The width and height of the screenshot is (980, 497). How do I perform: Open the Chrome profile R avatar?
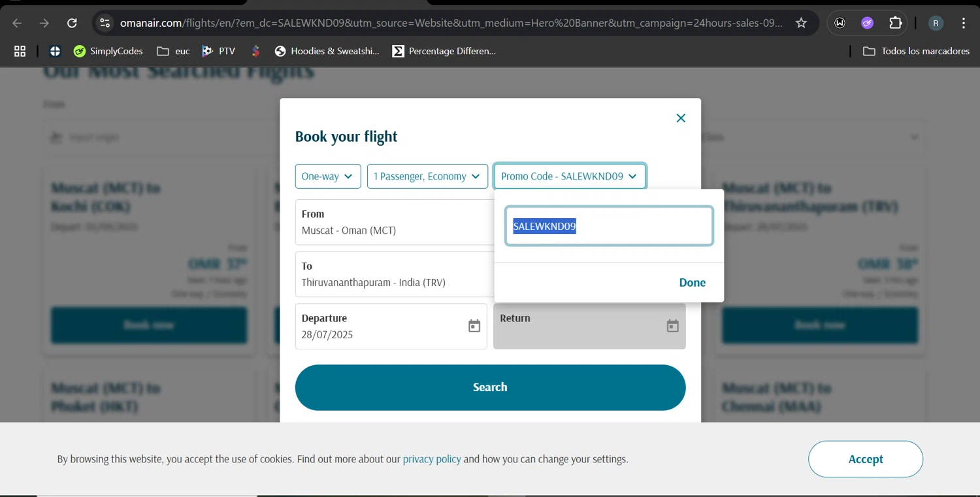[x=936, y=23]
